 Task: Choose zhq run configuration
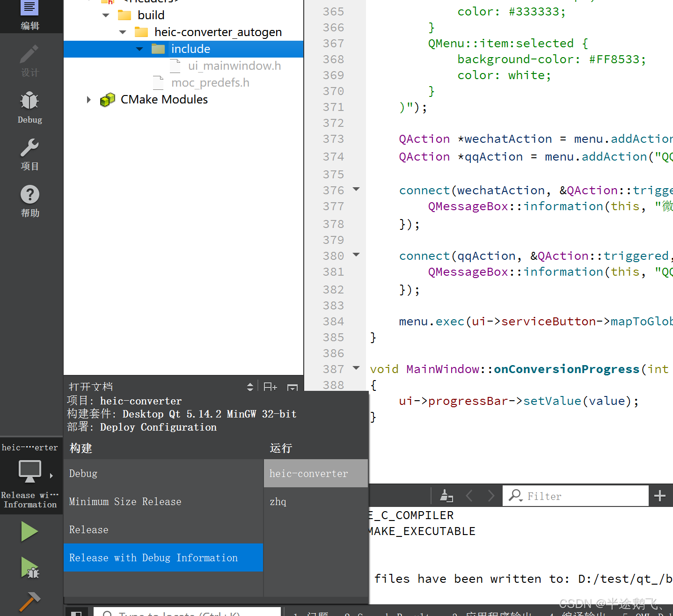coord(316,501)
